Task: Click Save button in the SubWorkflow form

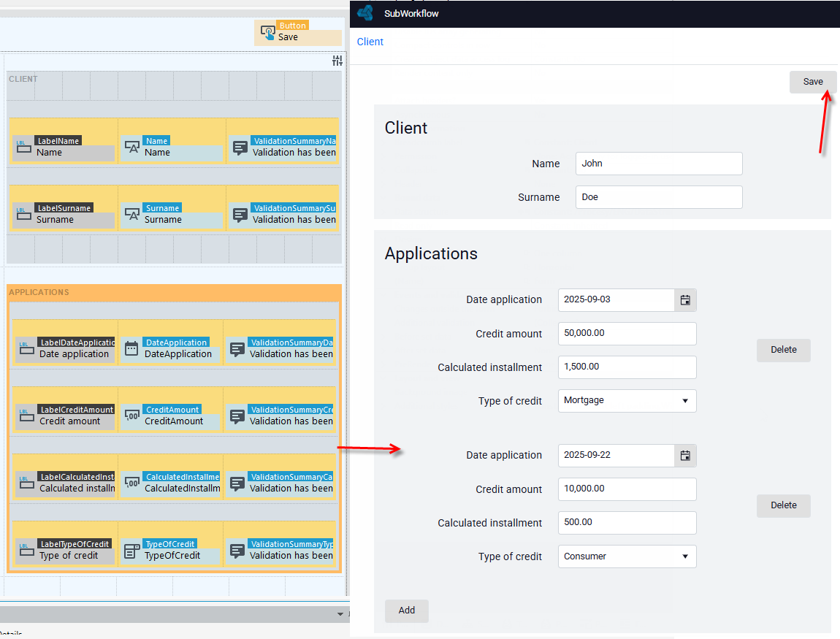Action: coord(813,82)
